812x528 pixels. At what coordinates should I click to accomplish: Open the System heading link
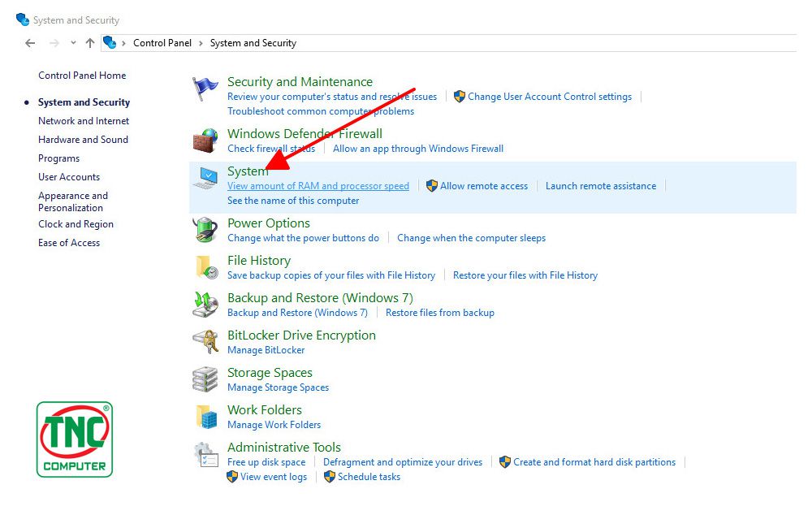pyautogui.click(x=248, y=171)
